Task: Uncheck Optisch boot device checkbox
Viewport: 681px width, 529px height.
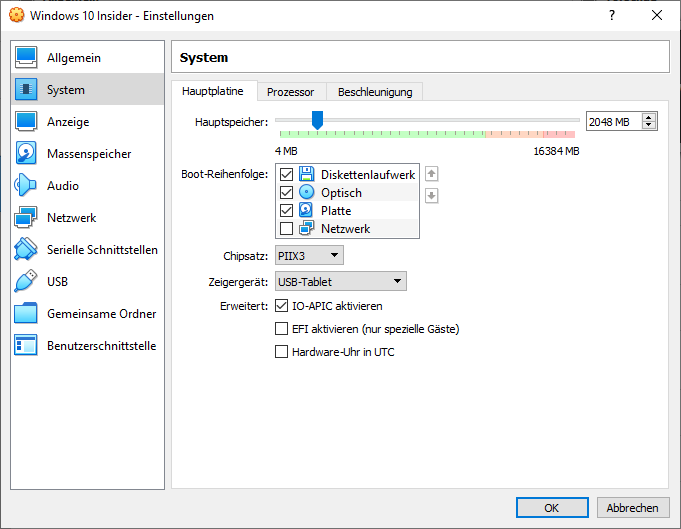Action: (x=286, y=192)
